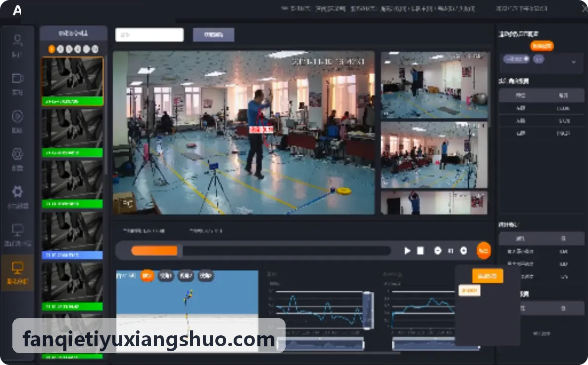This screenshot has width=588, height=365.
Task: Click the orange button in the popup card
Action: 488,276
